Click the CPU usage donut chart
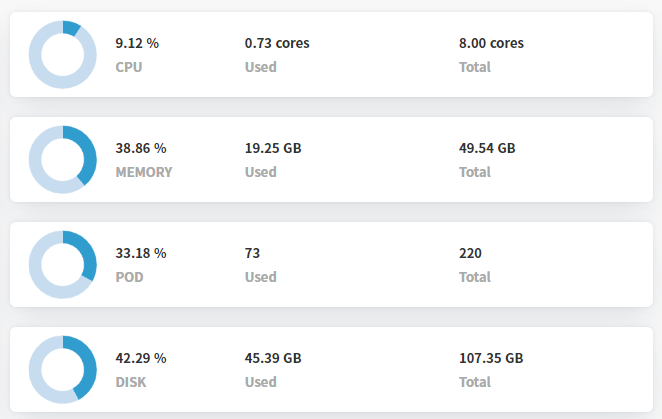The width and height of the screenshot is (662, 419). tap(62, 54)
